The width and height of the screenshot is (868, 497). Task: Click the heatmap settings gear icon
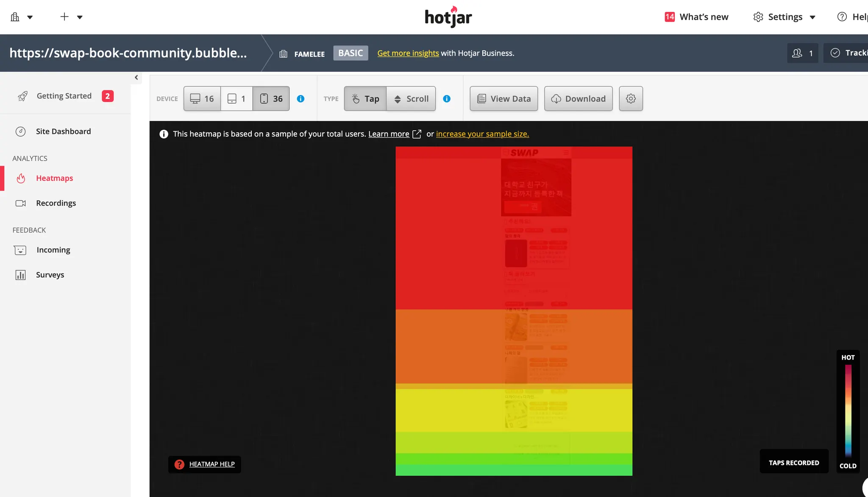coord(631,99)
